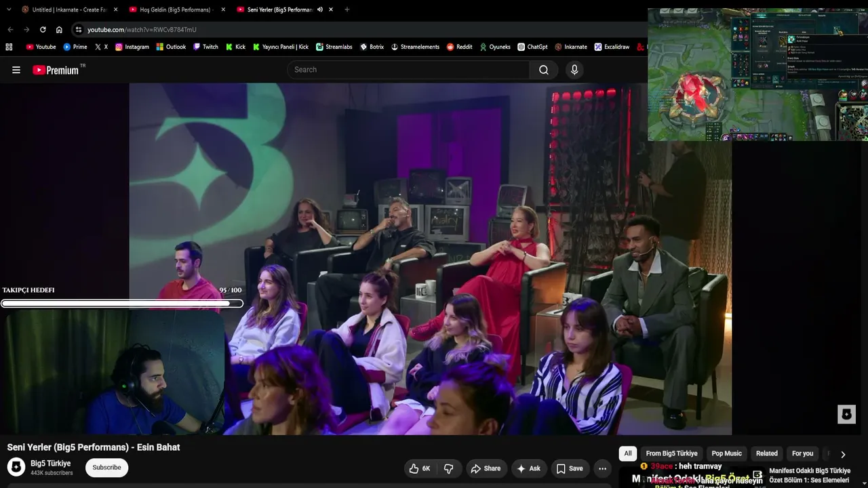Click the search magnifier button

click(544, 70)
